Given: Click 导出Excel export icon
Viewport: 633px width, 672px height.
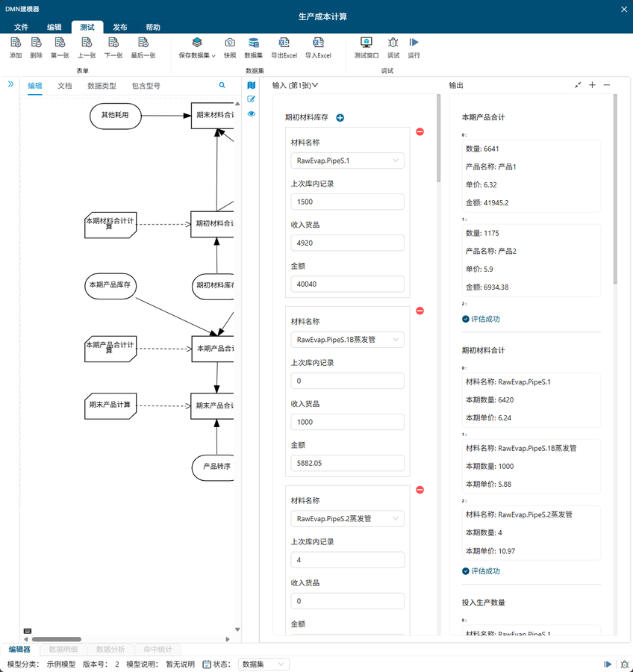Looking at the screenshot, I should (284, 43).
